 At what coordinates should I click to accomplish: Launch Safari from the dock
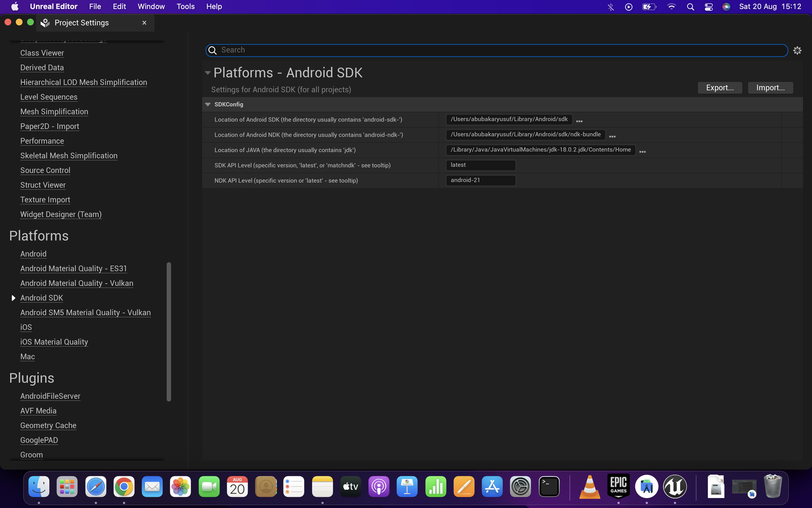[x=96, y=486]
